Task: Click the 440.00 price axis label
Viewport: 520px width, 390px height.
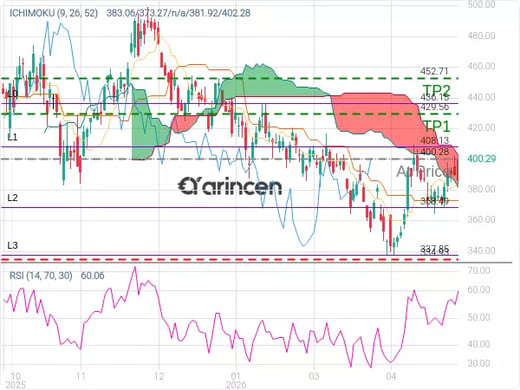Action: pos(481,97)
